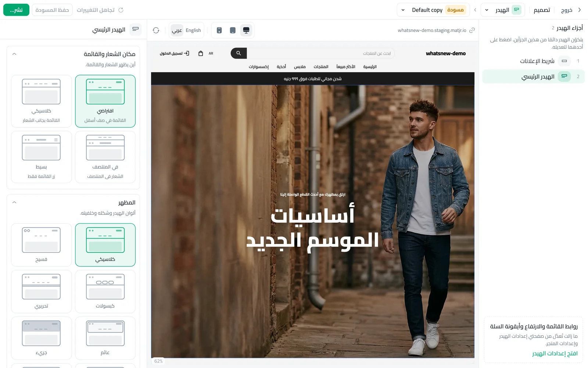
Task: Open the الهيدر section dropdown in top bar
Action: (x=503, y=10)
